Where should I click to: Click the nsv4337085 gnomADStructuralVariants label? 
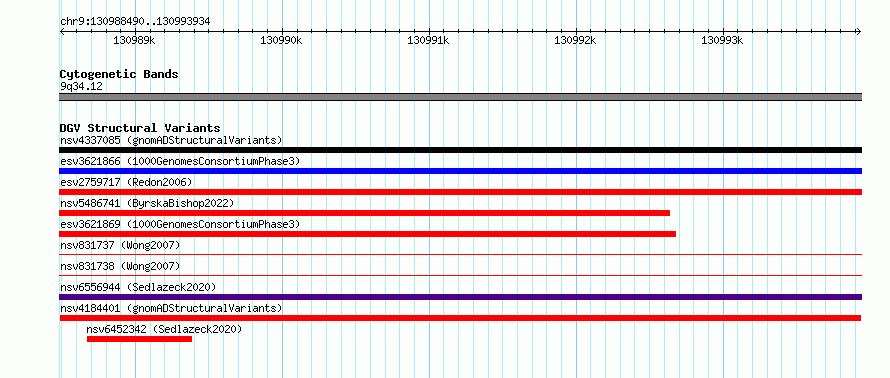pyautogui.click(x=171, y=140)
